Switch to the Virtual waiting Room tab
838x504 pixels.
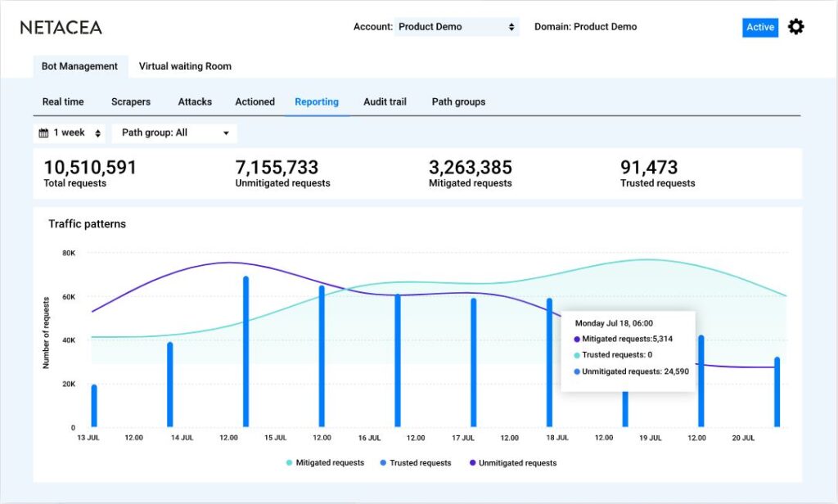tap(185, 66)
